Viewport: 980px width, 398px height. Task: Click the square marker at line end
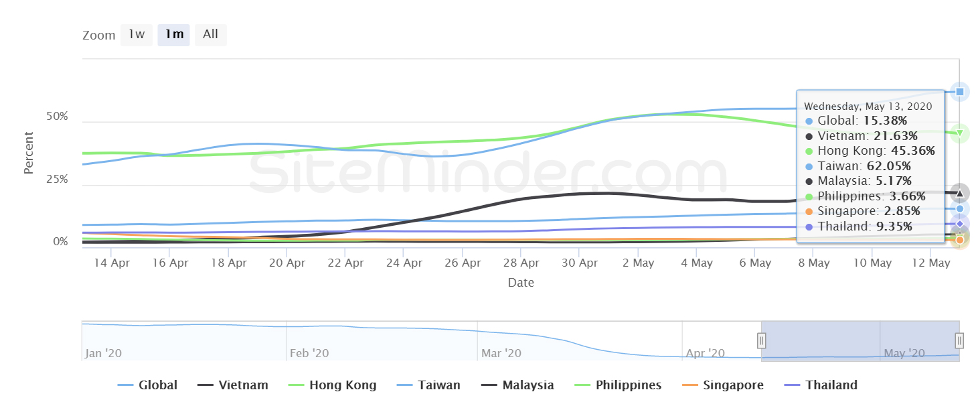click(960, 92)
